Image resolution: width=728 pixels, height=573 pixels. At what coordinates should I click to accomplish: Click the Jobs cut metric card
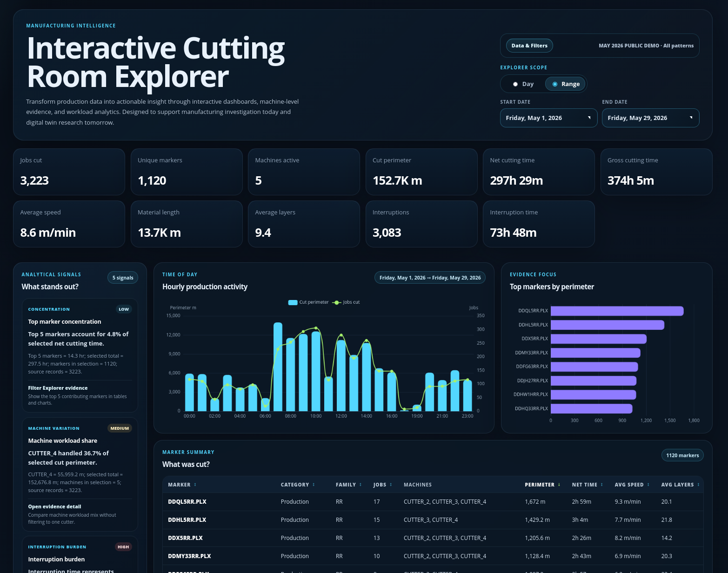[x=69, y=172]
